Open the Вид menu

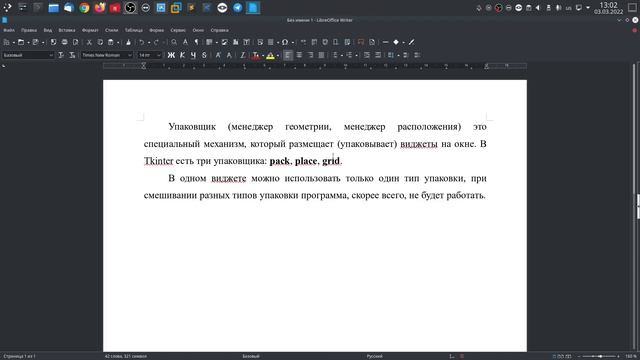48,30
